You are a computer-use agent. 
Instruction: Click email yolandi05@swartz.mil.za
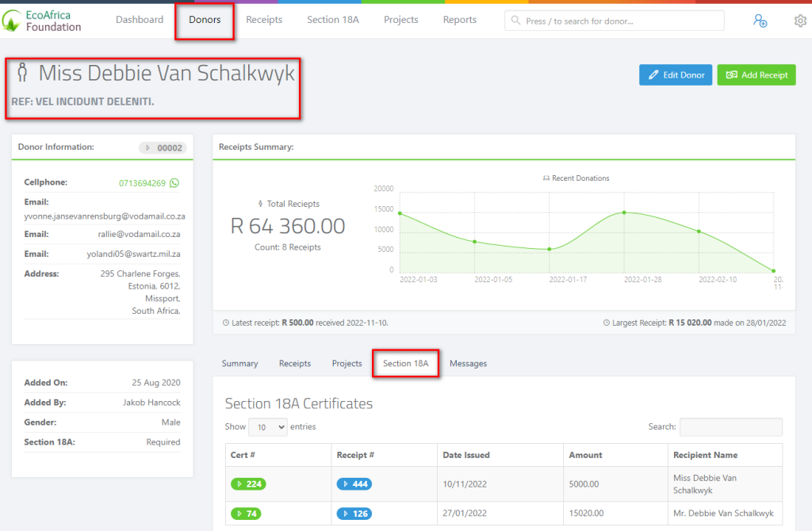(133, 254)
